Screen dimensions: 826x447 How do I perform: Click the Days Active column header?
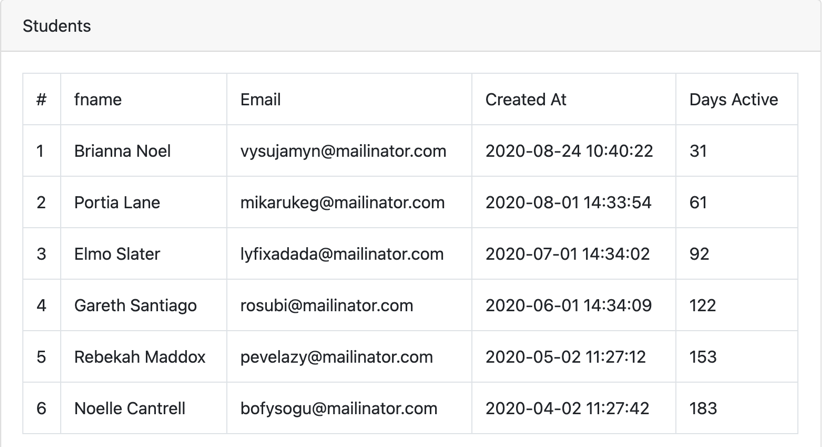736,100
